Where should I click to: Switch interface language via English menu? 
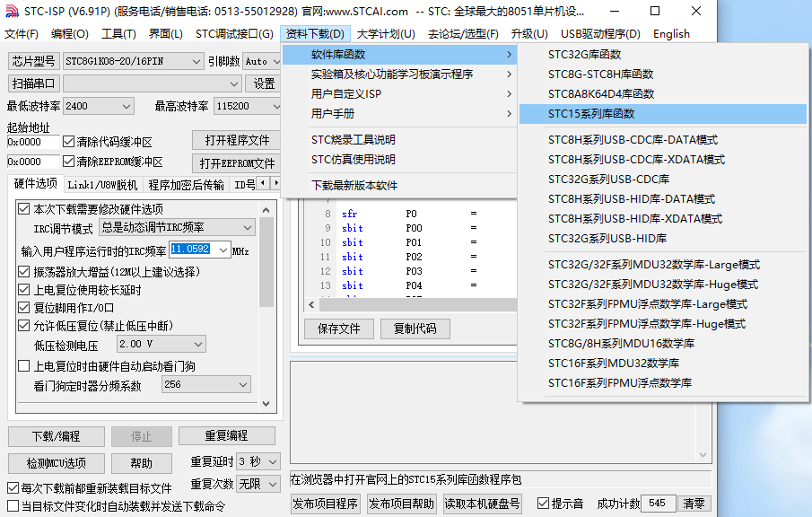(x=671, y=34)
